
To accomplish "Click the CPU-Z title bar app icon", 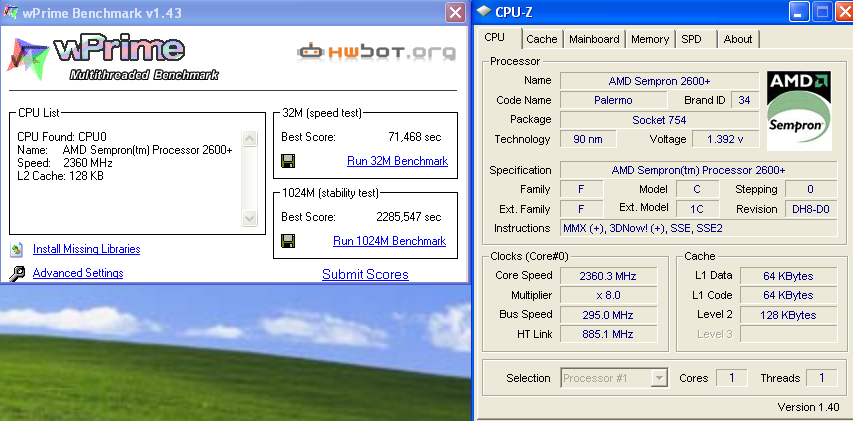I will (484, 11).
